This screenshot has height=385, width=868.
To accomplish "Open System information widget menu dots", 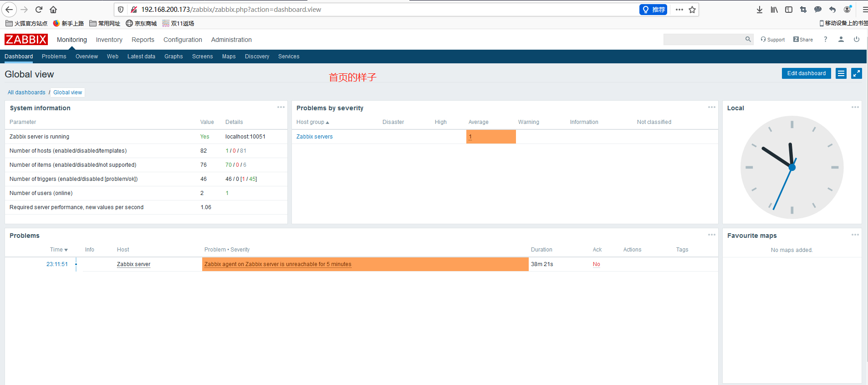I will (x=281, y=108).
